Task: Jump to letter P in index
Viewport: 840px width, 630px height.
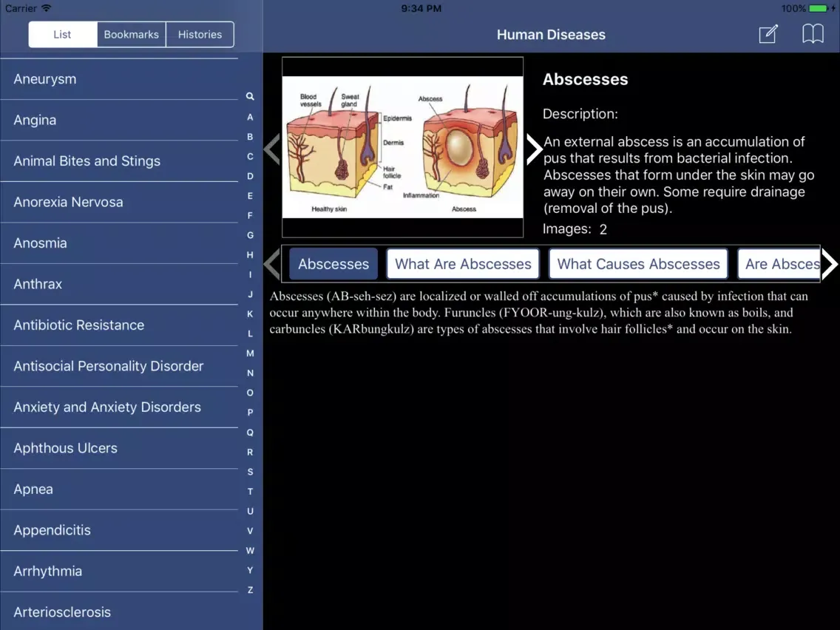Action: point(250,413)
